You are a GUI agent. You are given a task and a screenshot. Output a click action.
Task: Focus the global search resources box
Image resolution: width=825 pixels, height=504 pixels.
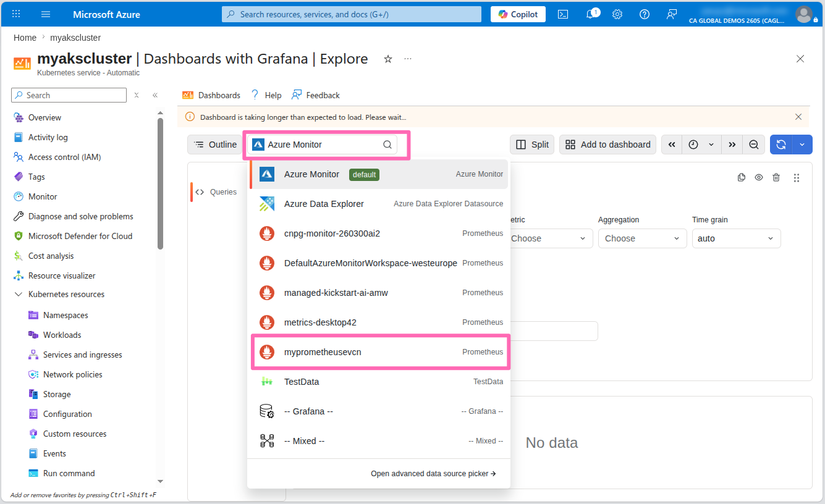pyautogui.click(x=352, y=14)
